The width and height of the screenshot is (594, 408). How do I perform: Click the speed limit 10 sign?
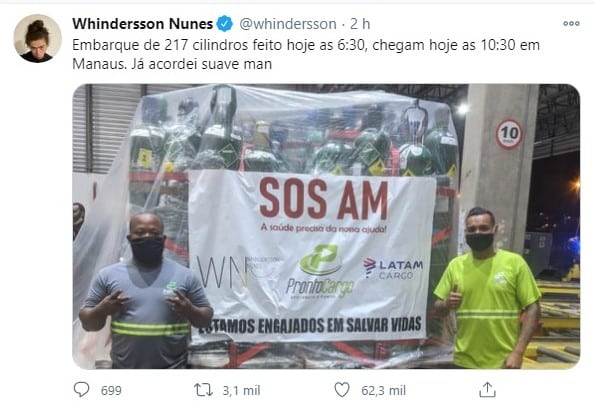(x=509, y=134)
